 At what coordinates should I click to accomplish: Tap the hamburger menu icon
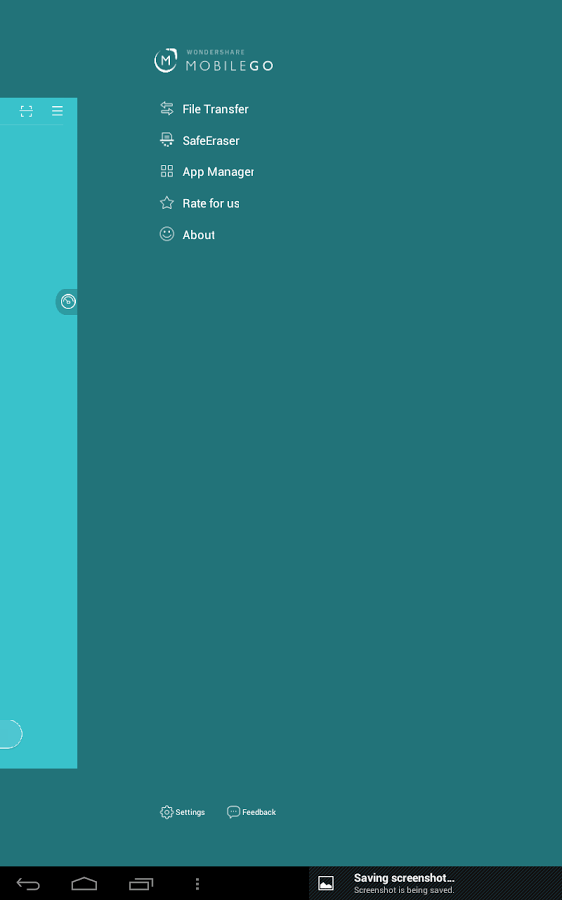point(57,111)
